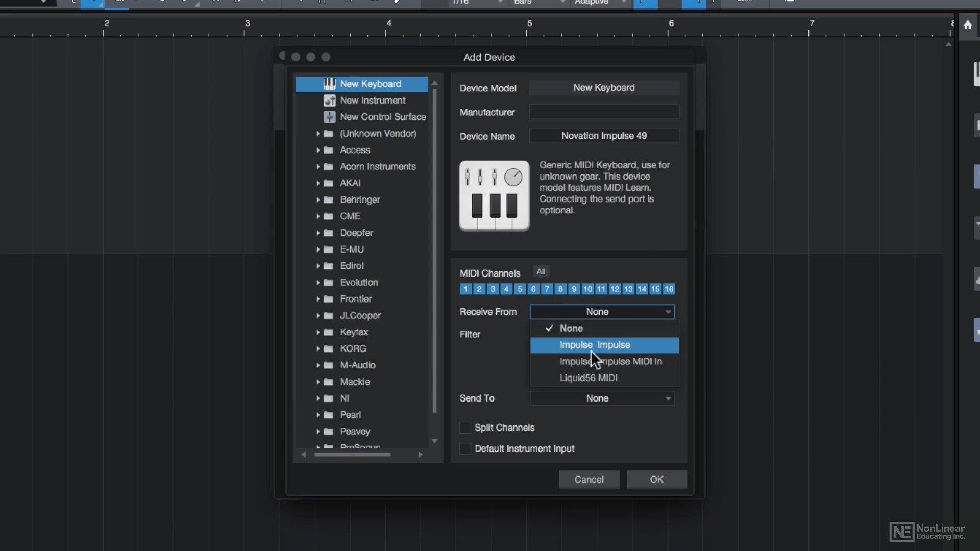The height and width of the screenshot is (551, 980).
Task: Click Cancel to dismiss the dialog
Action: pyautogui.click(x=589, y=479)
